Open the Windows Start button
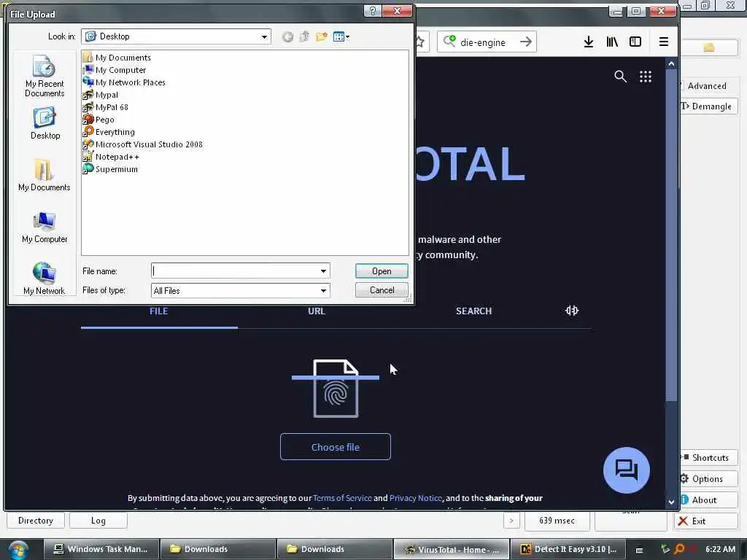 [x=18, y=550]
